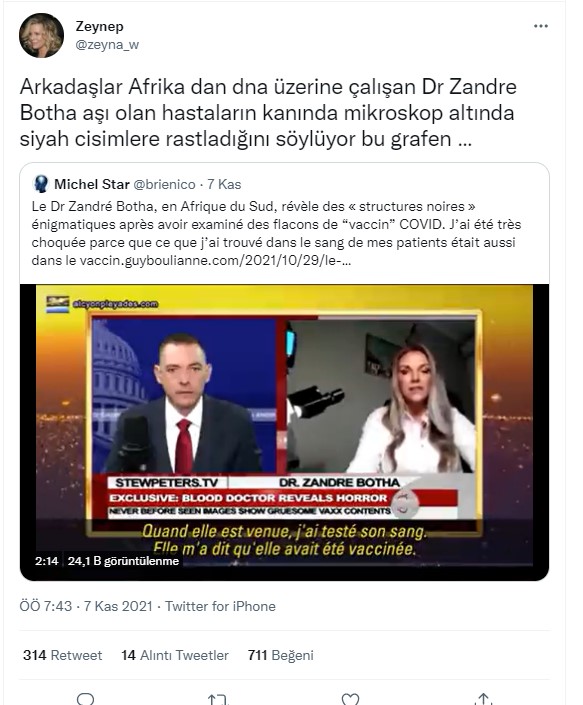View the 314 Retweet list
This screenshot has height=705, width=583.
tap(62, 655)
